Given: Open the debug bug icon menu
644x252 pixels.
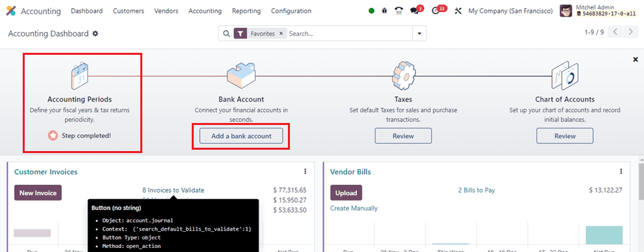Looking at the screenshot, I should point(384,11).
